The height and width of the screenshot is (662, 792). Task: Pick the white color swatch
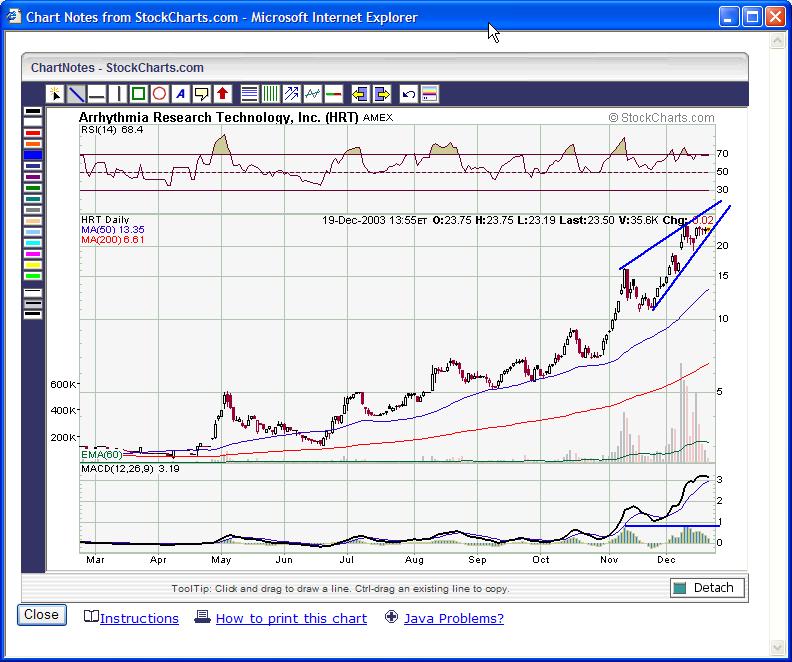pyautogui.click(x=33, y=122)
